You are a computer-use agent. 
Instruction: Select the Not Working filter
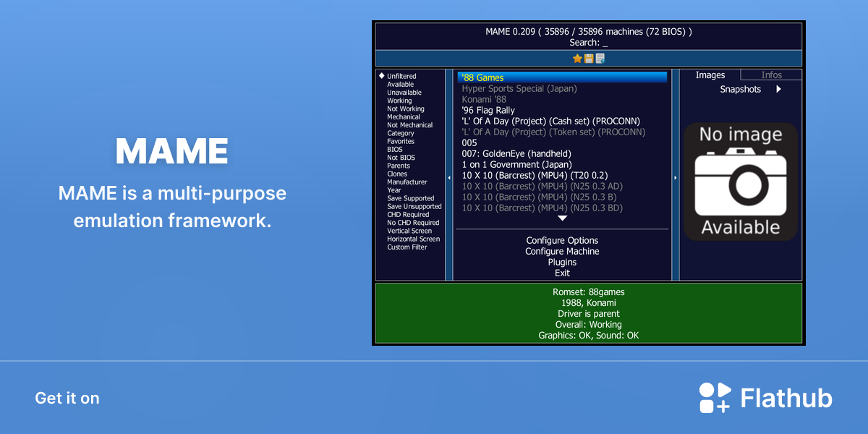coord(406,109)
